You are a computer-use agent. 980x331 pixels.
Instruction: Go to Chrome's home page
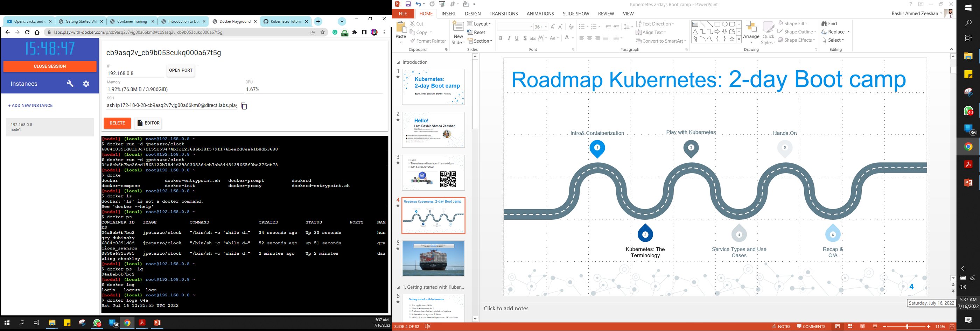coord(37,32)
